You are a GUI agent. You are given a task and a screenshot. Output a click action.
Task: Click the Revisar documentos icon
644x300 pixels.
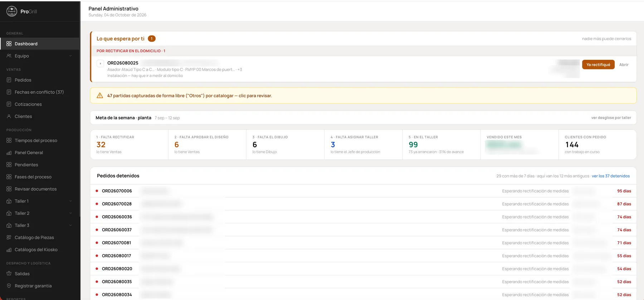coord(9,189)
